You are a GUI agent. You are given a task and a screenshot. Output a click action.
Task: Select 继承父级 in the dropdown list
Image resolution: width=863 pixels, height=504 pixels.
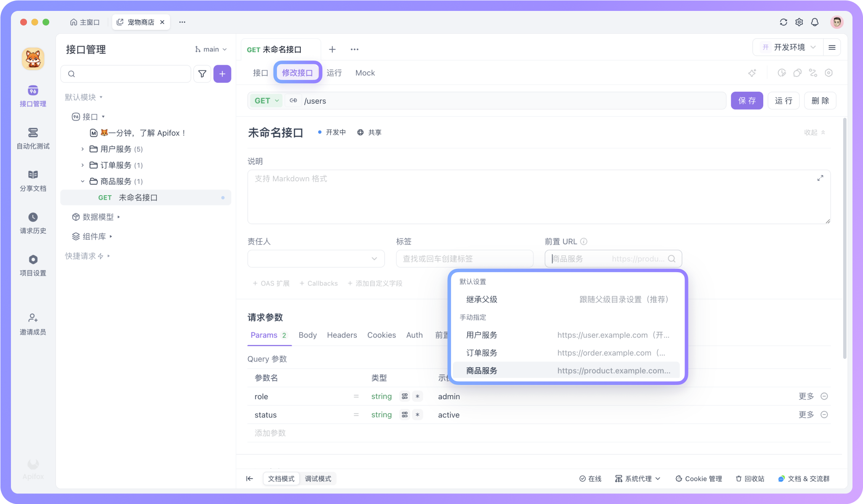(566, 300)
